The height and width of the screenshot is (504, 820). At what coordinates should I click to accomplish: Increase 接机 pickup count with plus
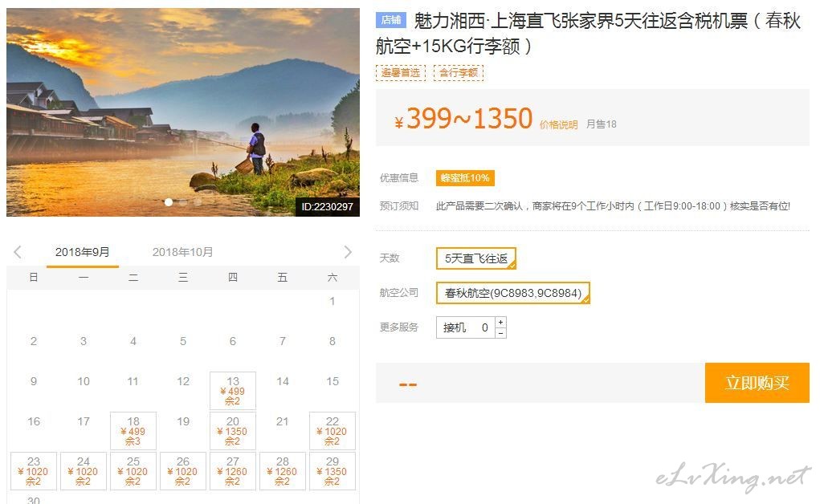(500, 322)
